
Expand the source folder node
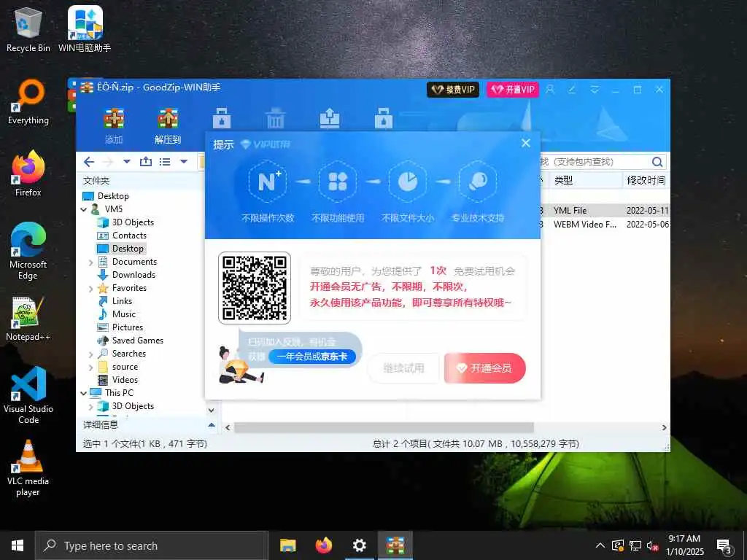point(91,367)
